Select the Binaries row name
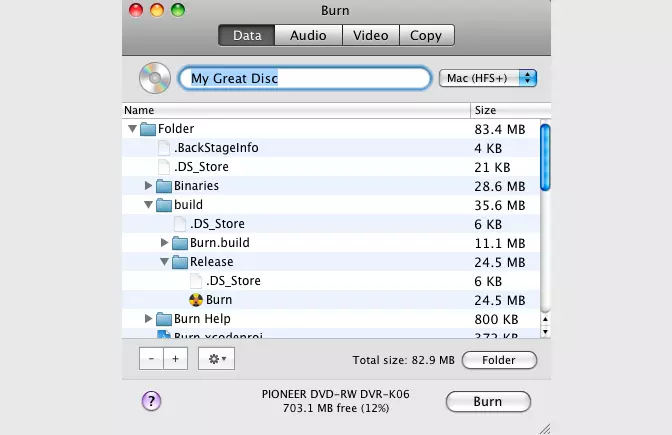 tap(196, 186)
